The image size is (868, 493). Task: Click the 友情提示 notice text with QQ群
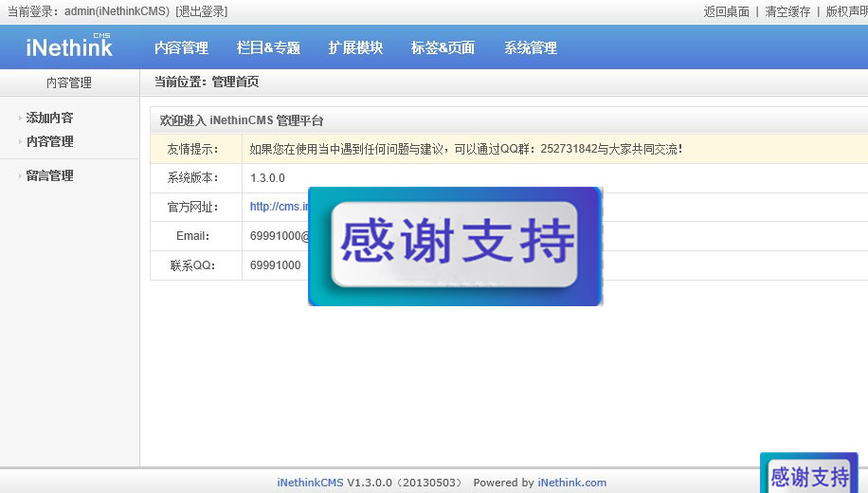click(x=465, y=149)
